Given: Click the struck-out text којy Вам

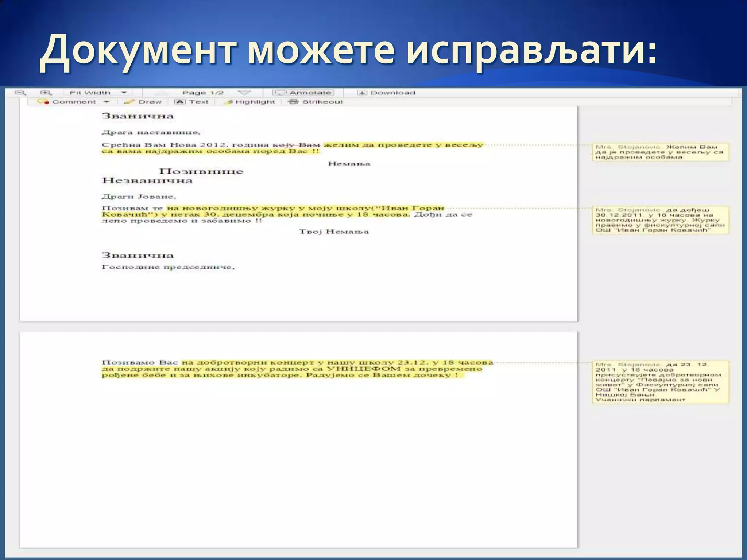Looking at the screenshot, I should tap(296, 145).
